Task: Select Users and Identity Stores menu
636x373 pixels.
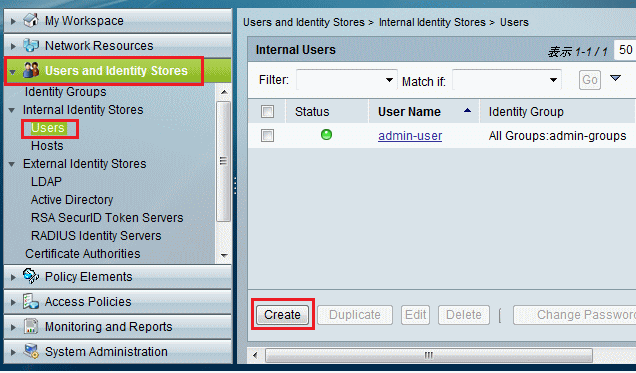Action: pyautogui.click(x=118, y=71)
